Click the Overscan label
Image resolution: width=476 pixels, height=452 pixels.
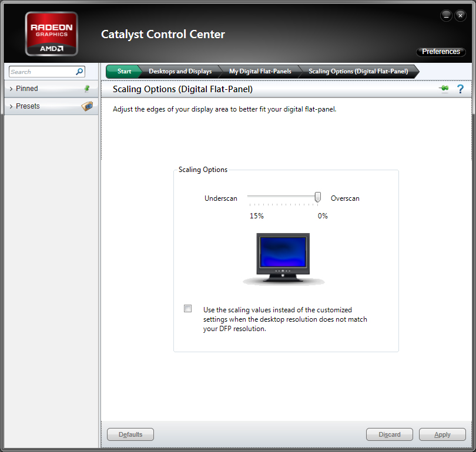345,198
